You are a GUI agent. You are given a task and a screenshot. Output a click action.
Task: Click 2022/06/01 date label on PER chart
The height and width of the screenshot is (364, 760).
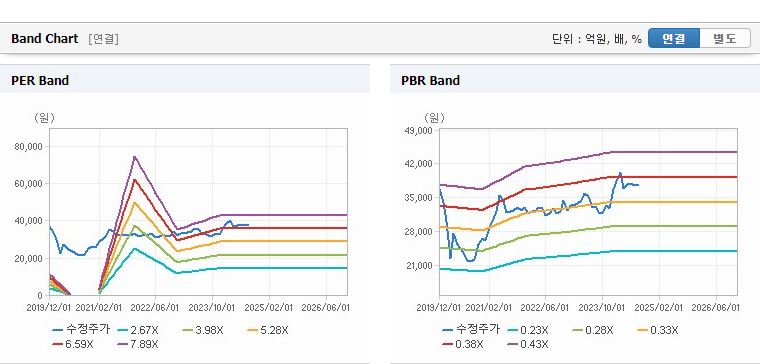pos(156,308)
